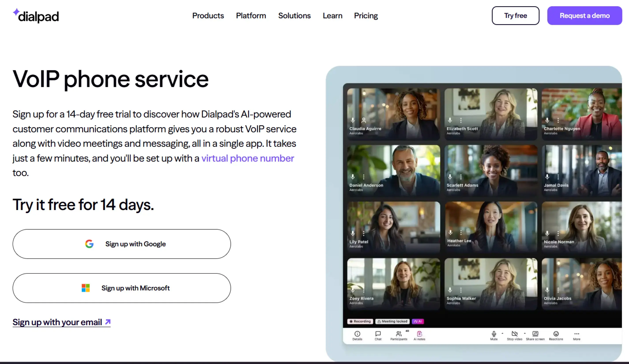Screen dimensions: 629x364
Task: Click the Dialpad logo
Action: [x=36, y=15]
